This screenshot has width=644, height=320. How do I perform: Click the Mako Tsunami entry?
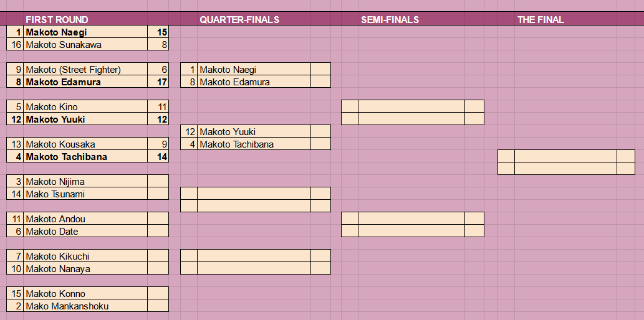[85, 194]
